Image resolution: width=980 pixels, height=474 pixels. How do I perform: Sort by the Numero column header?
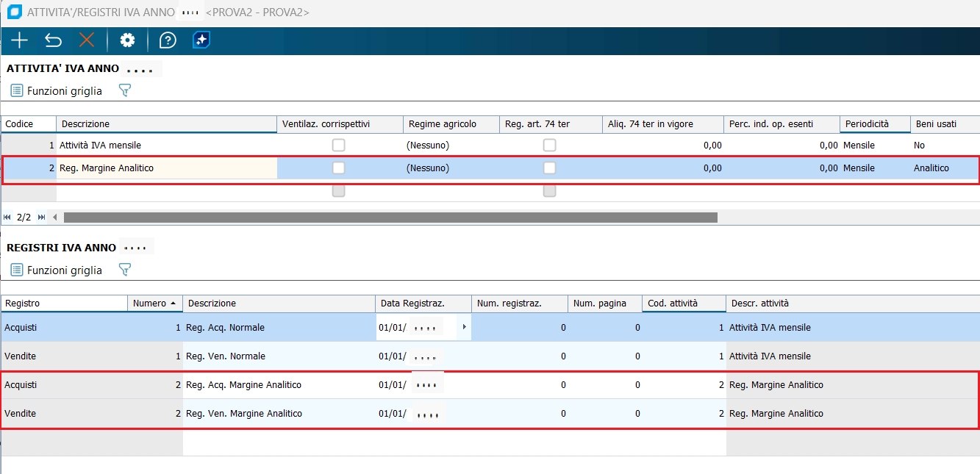pyautogui.click(x=154, y=304)
